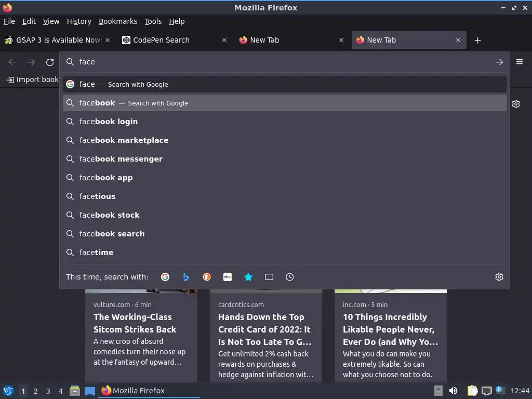Open the network tray icon
This screenshot has width=532, height=399.
tap(486, 391)
